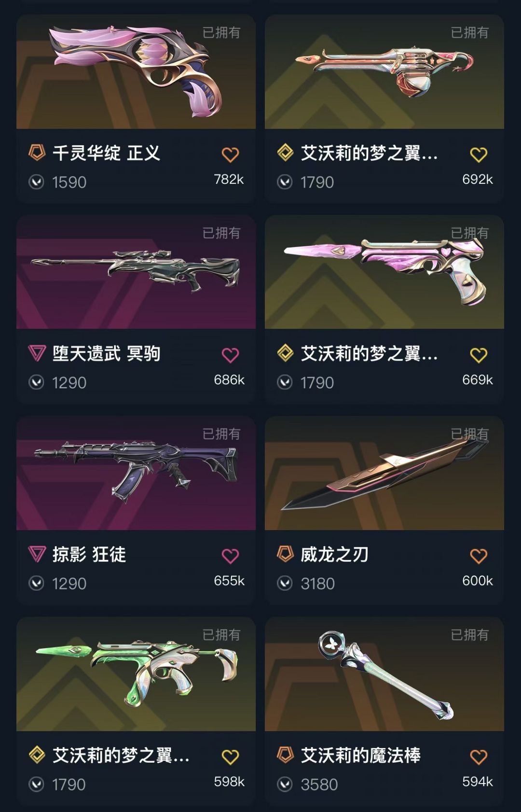Click the VP currency icon next to 3180

pyautogui.click(x=285, y=584)
